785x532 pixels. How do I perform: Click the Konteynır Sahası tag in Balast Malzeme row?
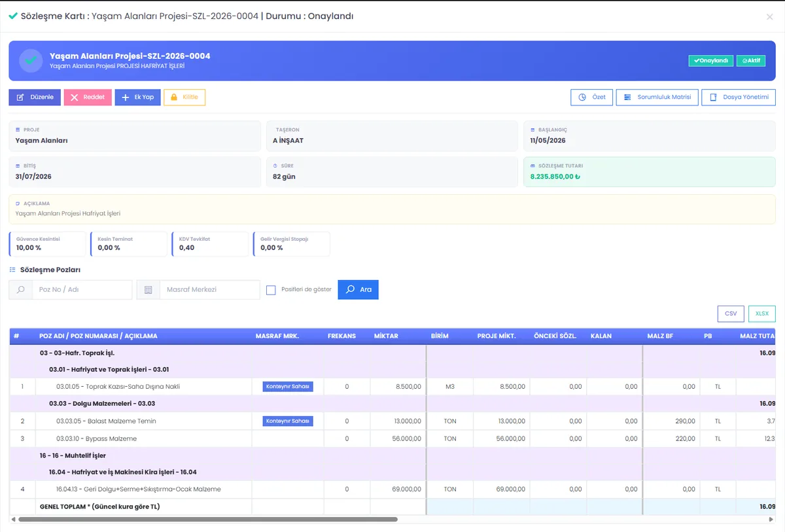(x=288, y=421)
